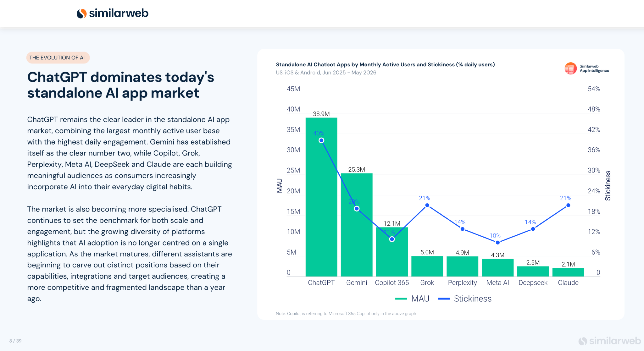Select the Copilot 365 MAU bar
The width and height of the screenshot is (644, 351).
[392, 252]
